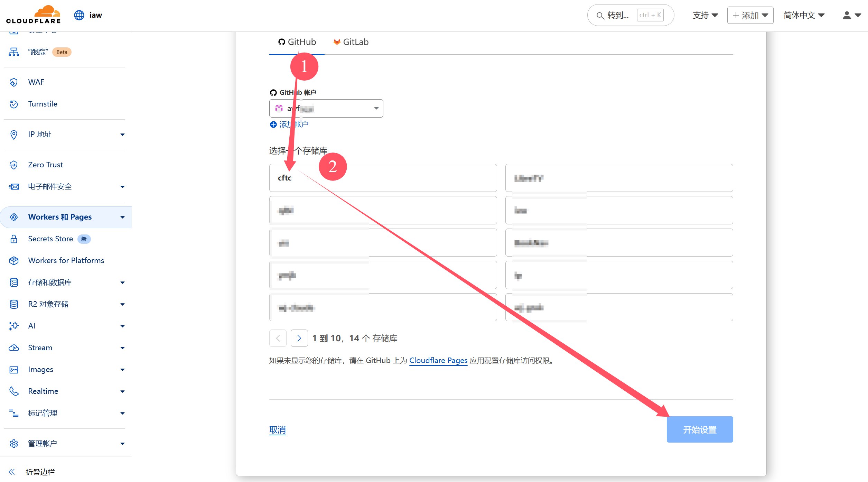Select the cftc repository

click(x=383, y=178)
